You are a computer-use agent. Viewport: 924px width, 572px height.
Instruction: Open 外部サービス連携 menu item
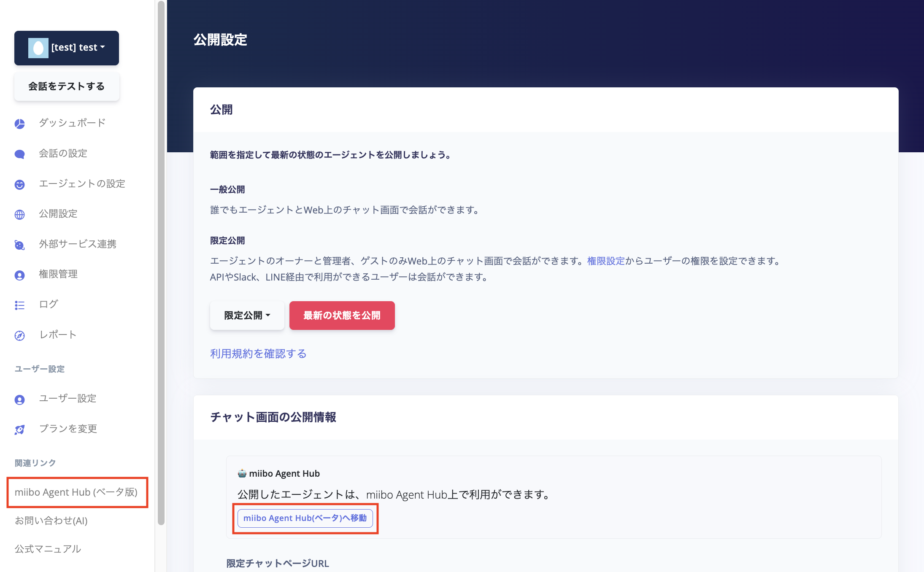click(x=78, y=244)
